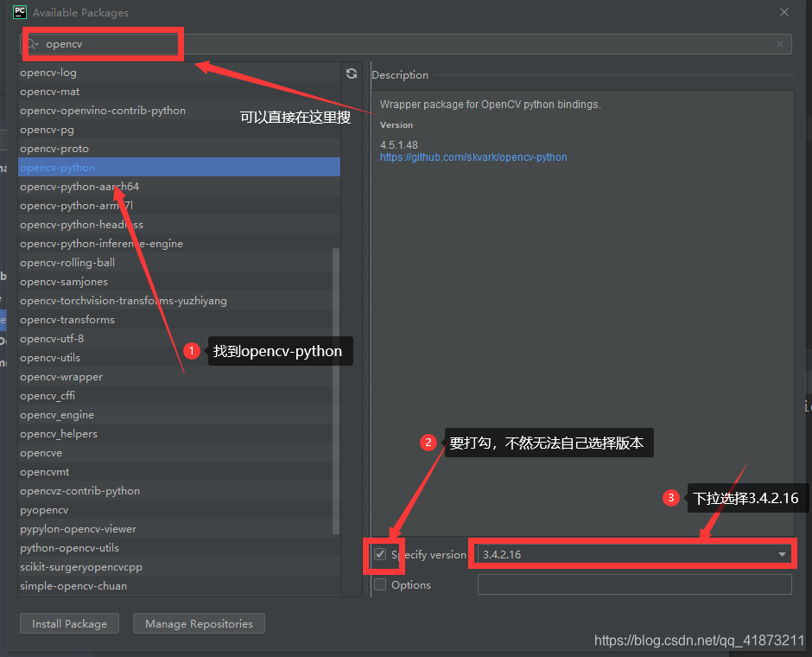Screen dimensions: 812x657
Task: Select opencv_engine package
Action: (x=179, y=414)
